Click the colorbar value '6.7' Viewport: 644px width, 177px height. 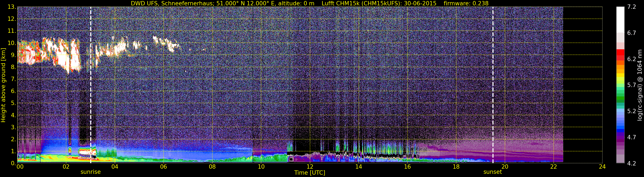[x=632, y=33]
